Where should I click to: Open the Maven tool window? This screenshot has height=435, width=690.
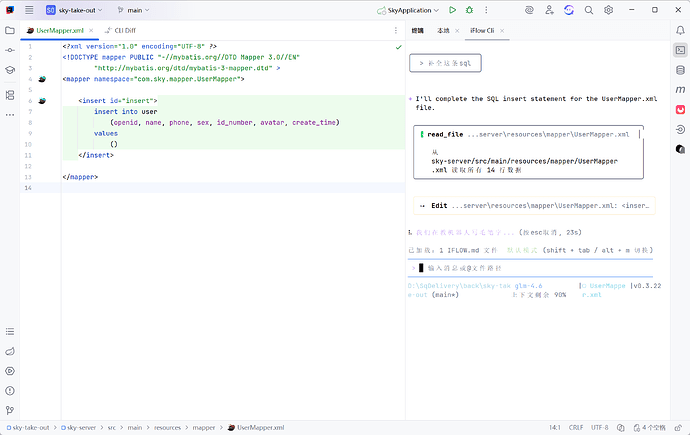680,89
